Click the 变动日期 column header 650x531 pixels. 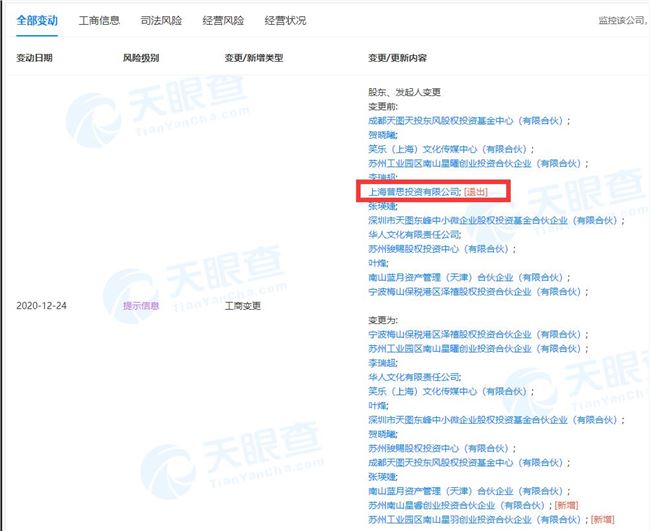(x=34, y=58)
